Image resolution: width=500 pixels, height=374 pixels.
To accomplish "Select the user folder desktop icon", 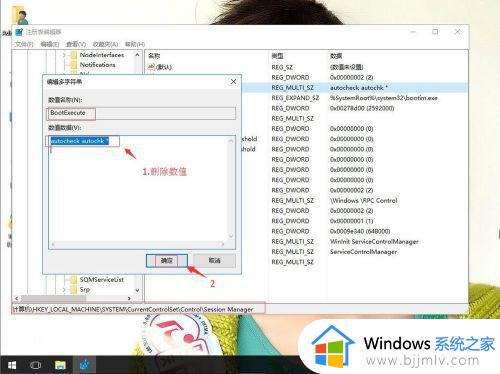I will (20, 16).
